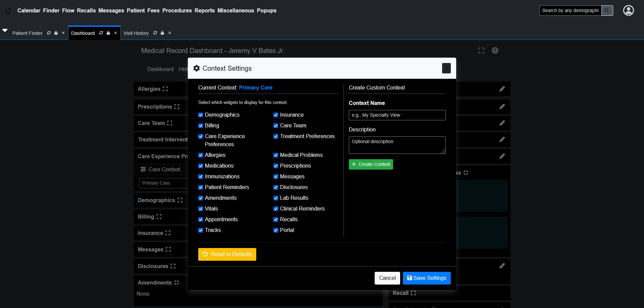
Task: Expand the Allergies widget card
Action: (165, 89)
